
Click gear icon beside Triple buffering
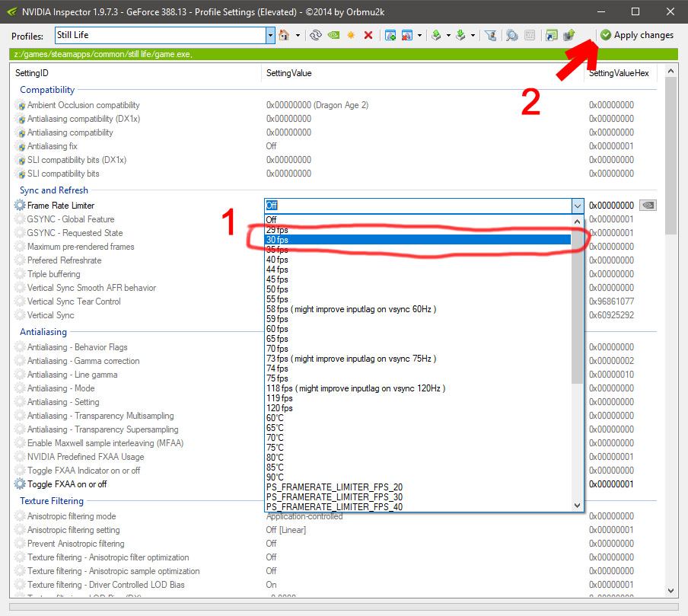click(x=20, y=274)
